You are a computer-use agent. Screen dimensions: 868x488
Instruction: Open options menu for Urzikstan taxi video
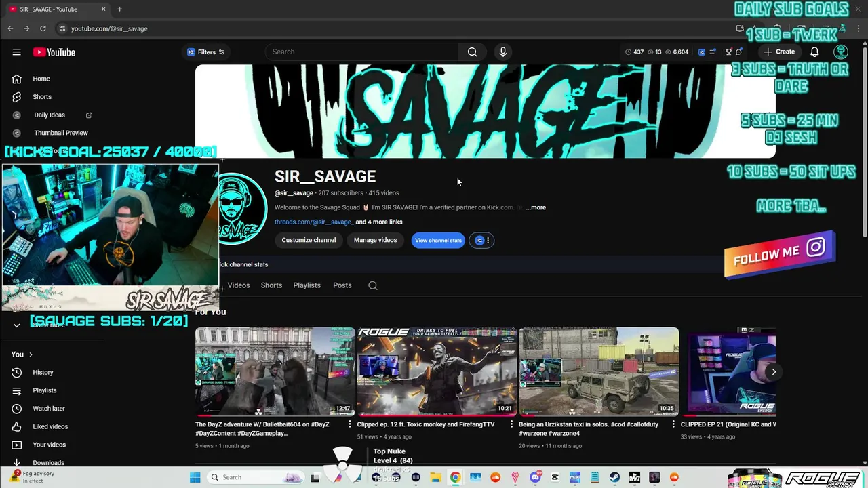pyautogui.click(x=673, y=424)
